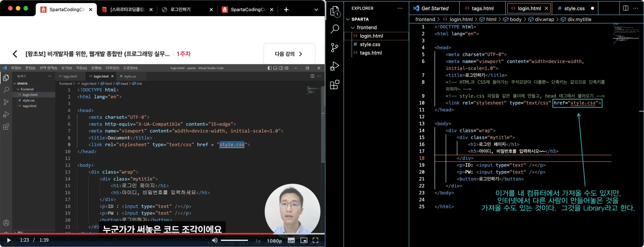This screenshot has width=644, height=247.
Task: Click the right editor's minimap
Action: click(626, 34)
